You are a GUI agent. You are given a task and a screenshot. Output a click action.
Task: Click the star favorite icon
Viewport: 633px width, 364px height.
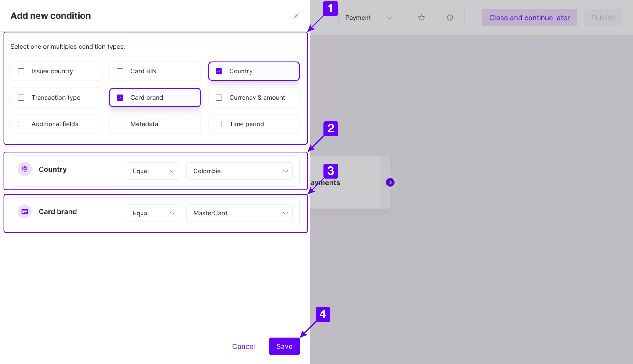421,18
